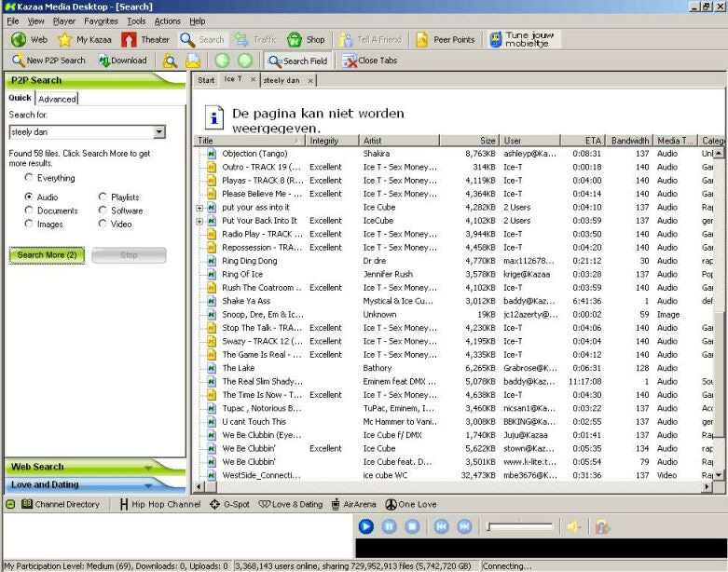Open Peer Points icon

tap(421, 40)
